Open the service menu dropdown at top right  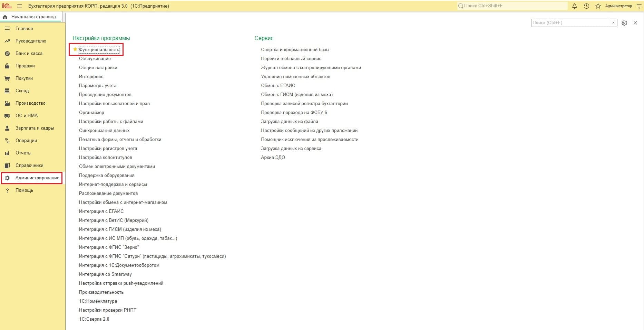click(x=639, y=6)
